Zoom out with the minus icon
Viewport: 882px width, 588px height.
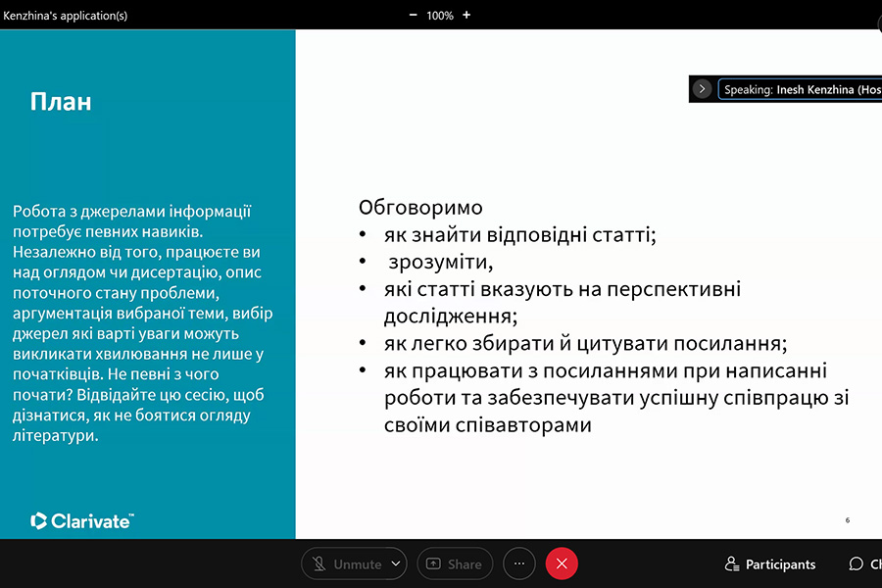tap(413, 15)
